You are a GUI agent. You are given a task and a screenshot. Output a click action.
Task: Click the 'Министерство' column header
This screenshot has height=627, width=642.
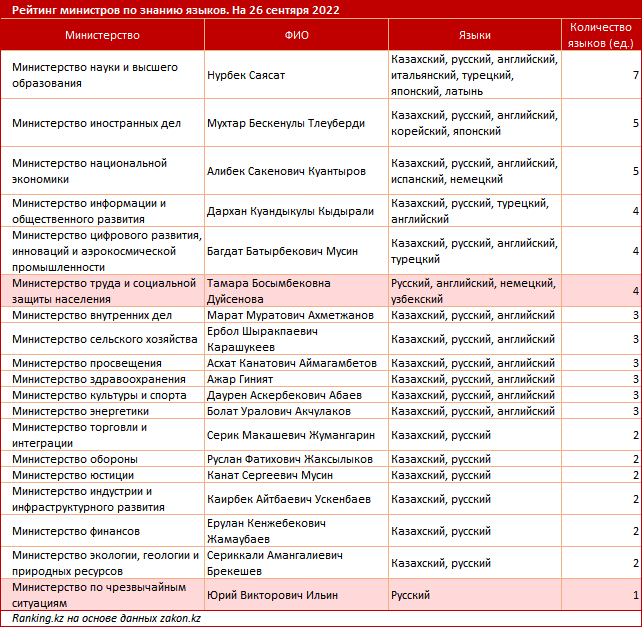[x=102, y=35]
